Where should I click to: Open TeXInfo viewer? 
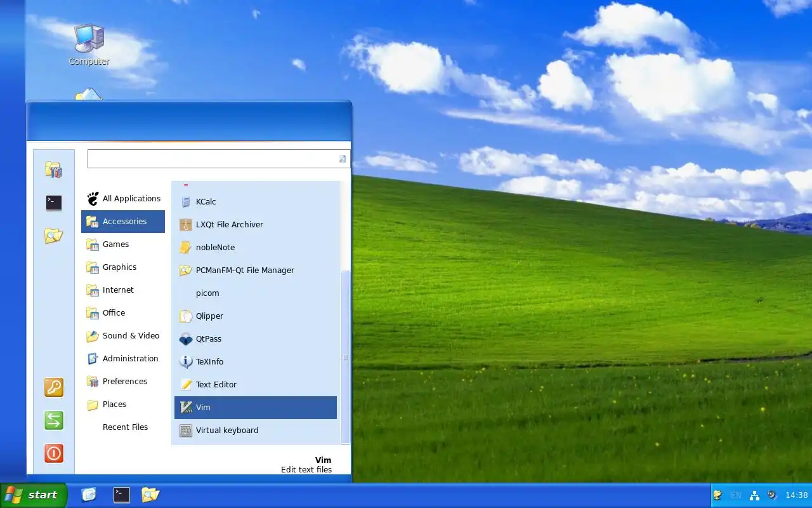[256, 361]
